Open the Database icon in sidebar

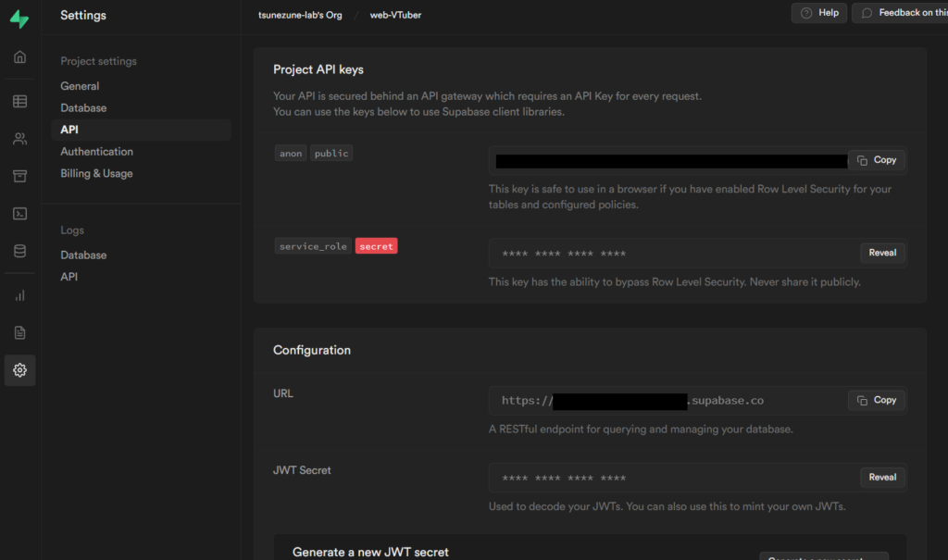click(x=19, y=251)
